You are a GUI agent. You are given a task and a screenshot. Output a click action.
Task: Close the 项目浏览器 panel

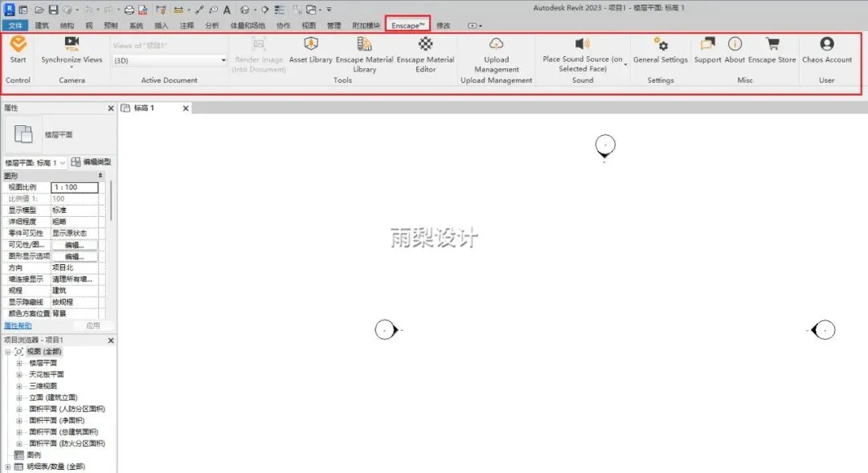111,340
